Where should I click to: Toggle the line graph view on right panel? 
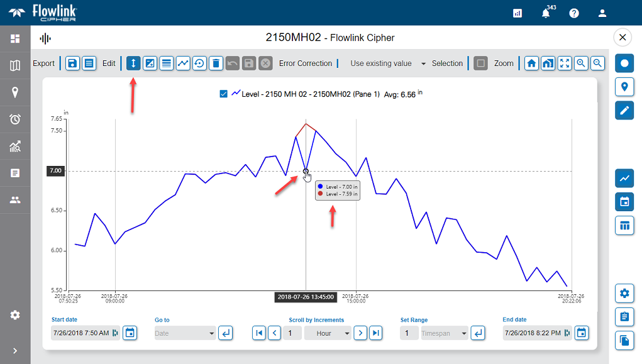(x=624, y=178)
